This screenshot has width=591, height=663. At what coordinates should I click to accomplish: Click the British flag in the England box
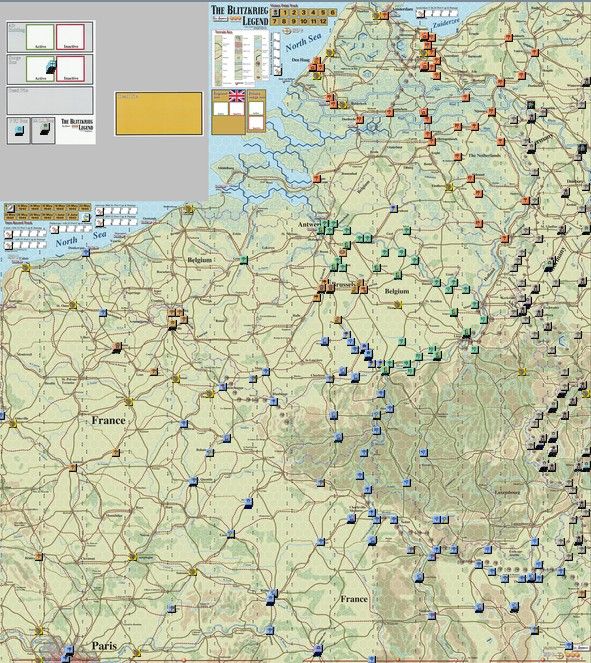tap(237, 96)
